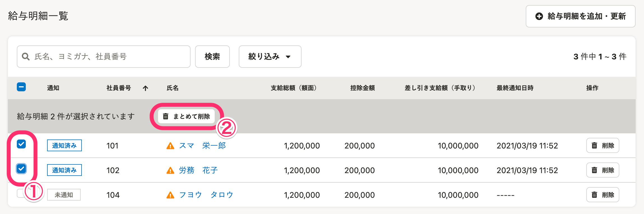
Task: Click the magnifying glass search icon
Action: point(26,57)
